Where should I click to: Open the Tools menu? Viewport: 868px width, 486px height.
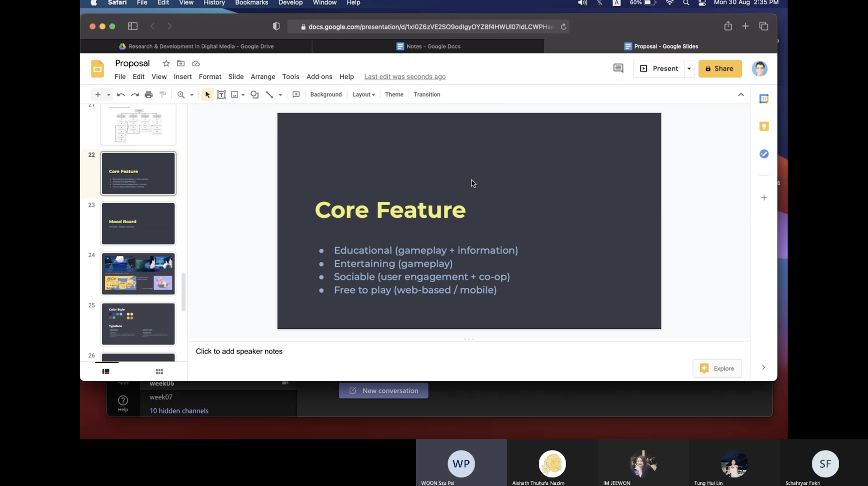click(291, 77)
